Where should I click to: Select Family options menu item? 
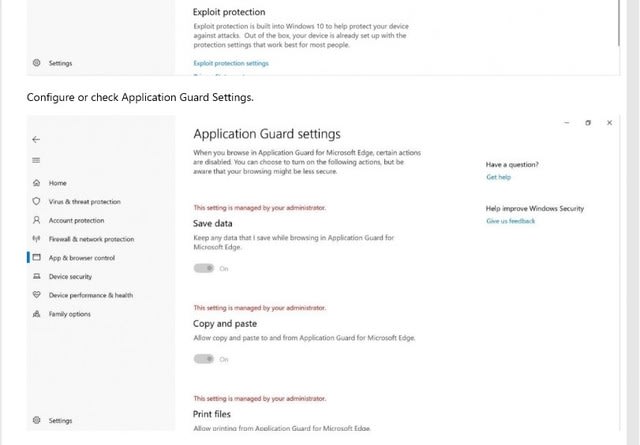click(69, 314)
